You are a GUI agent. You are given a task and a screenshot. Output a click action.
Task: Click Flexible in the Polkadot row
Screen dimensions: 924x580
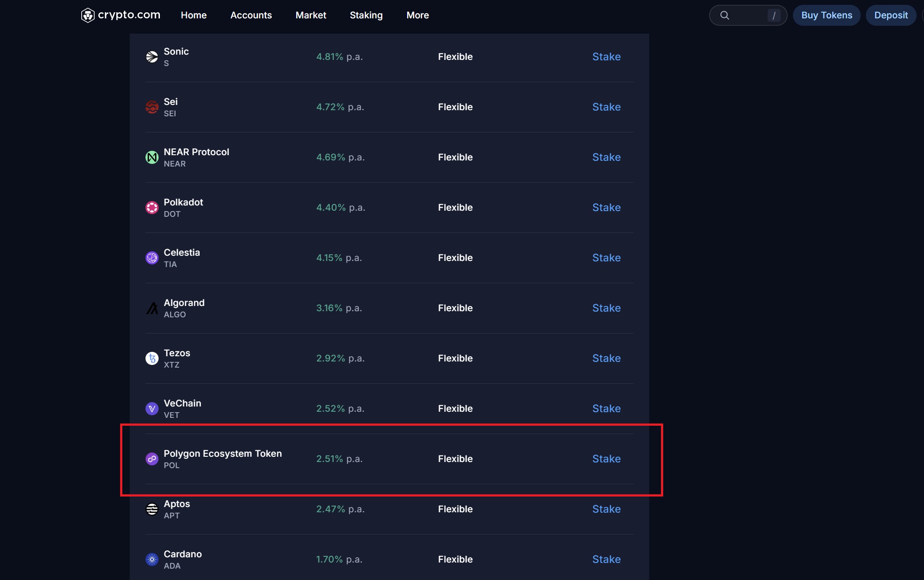click(x=455, y=208)
